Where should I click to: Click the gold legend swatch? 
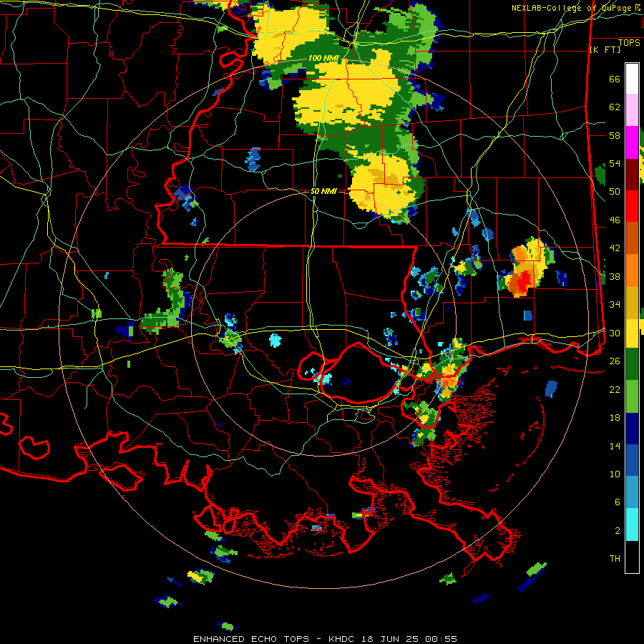pos(632,303)
